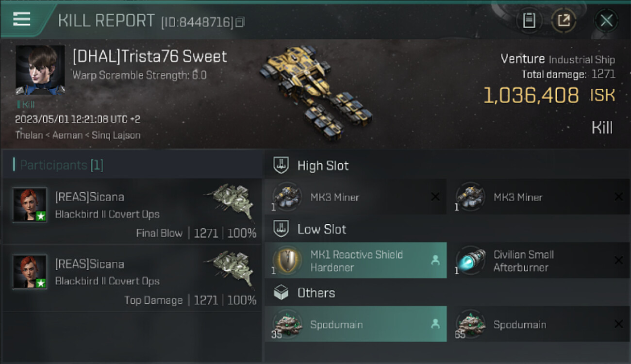631x364 pixels.
Task: Share the kill report externally
Action: coord(564,20)
